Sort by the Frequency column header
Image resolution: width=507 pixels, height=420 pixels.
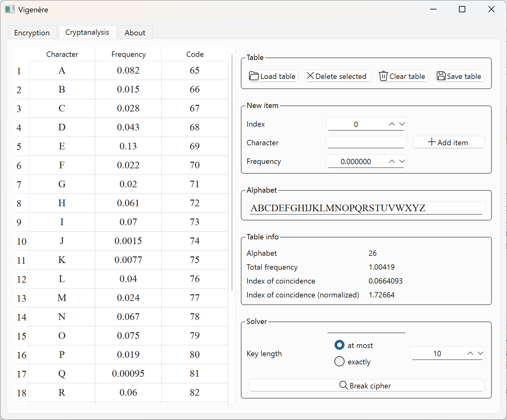point(128,54)
